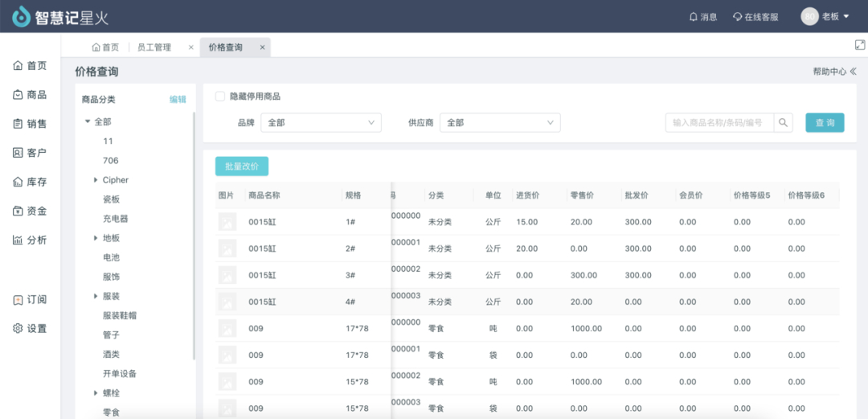Toggle 隐藏停用商品 checkbox
The image size is (868, 419).
tap(220, 97)
